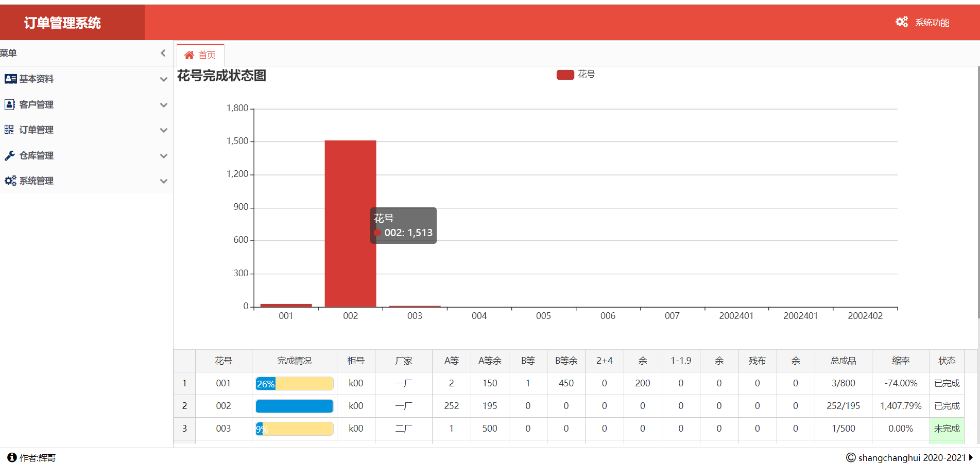Click the 2002402 x-axis label
Viewport: 980px width, 463px height.
[x=865, y=316]
